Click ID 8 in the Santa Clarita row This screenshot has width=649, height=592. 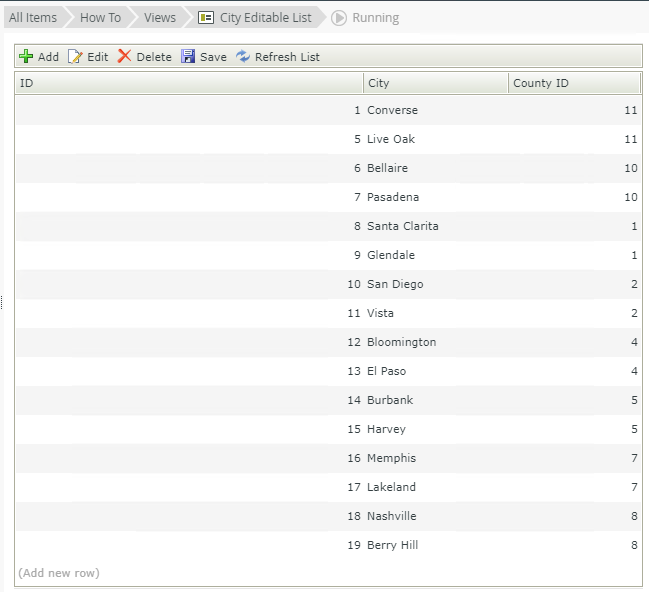pyautogui.click(x=357, y=226)
